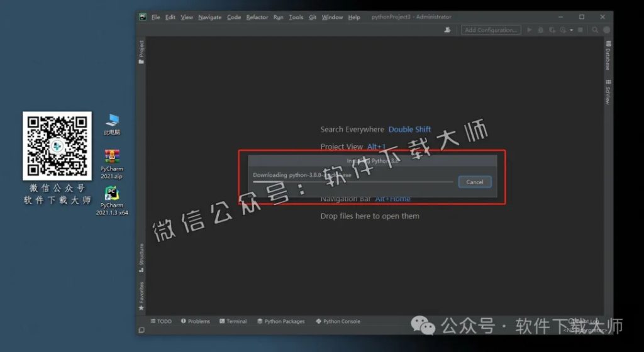The height and width of the screenshot is (352, 644).
Task: Open the Edit menu
Action: point(170,17)
